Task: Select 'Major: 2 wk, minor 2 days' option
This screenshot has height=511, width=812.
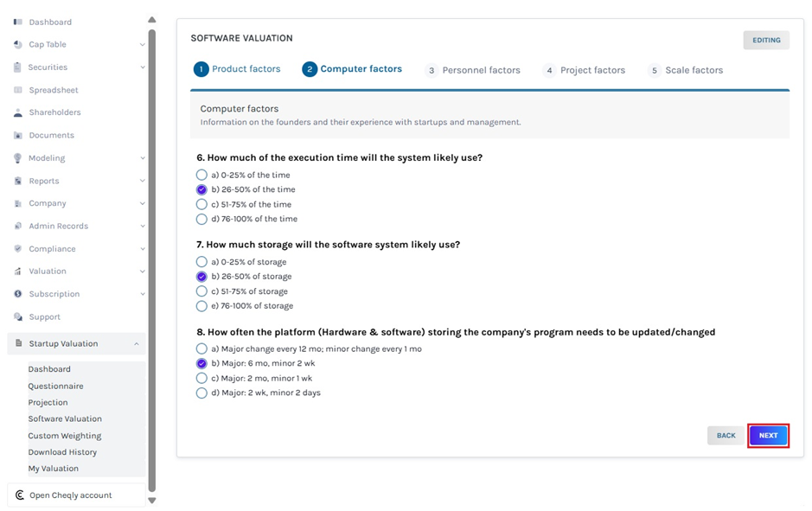Action: tap(201, 393)
